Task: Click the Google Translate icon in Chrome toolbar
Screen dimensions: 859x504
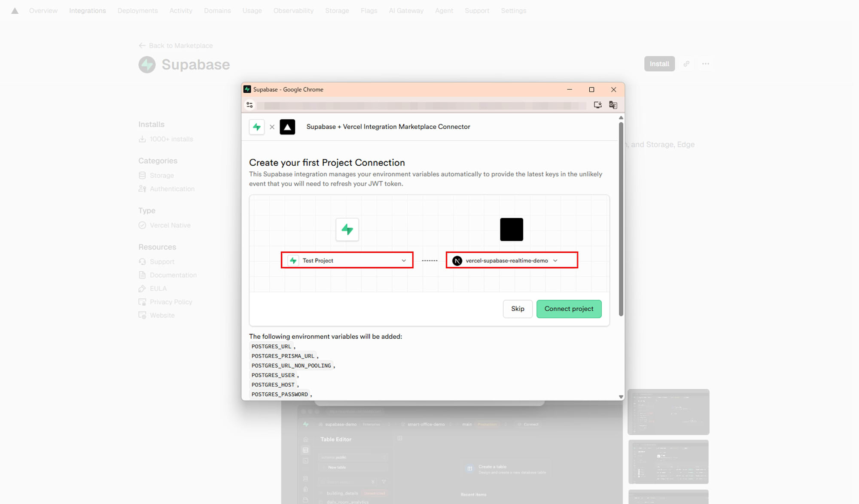Action: pos(613,104)
